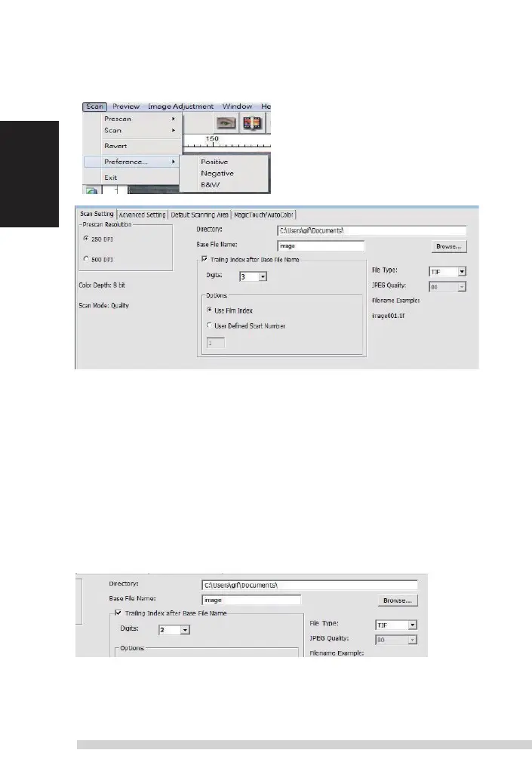Click the 'image001.tif' filename example text
Image resolution: width=532 pixels, height=784 pixels.
pyautogui.click(x=388, y=316)
